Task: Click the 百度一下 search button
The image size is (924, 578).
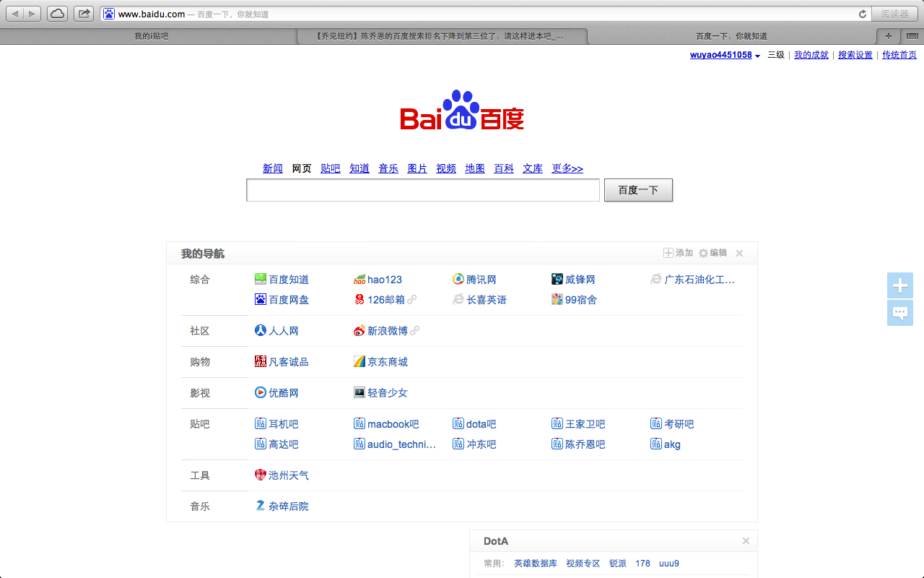Action: coord(638,190)
